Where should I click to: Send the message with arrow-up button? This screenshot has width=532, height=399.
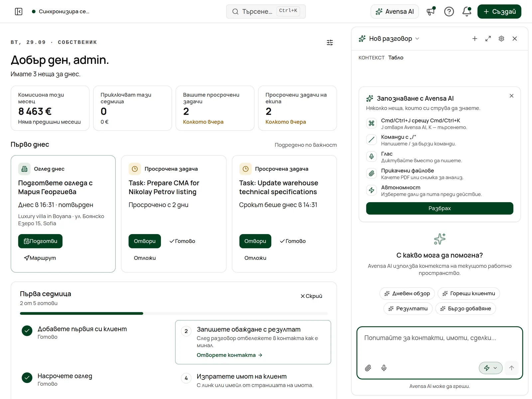pyautogui.click(x=511, y=368)
